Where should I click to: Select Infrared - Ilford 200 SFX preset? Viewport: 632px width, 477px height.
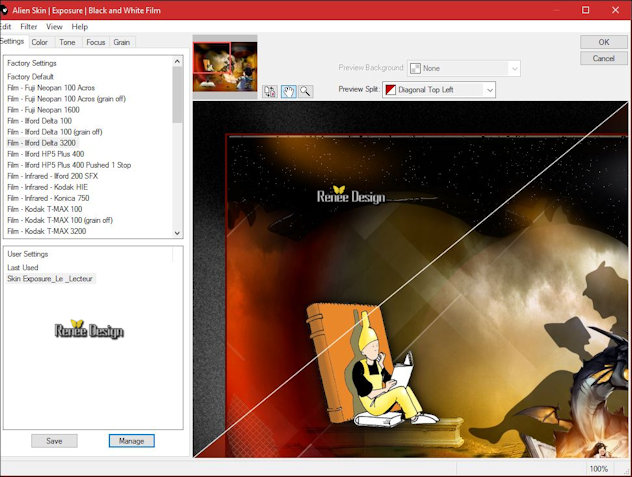pos(52,176)
